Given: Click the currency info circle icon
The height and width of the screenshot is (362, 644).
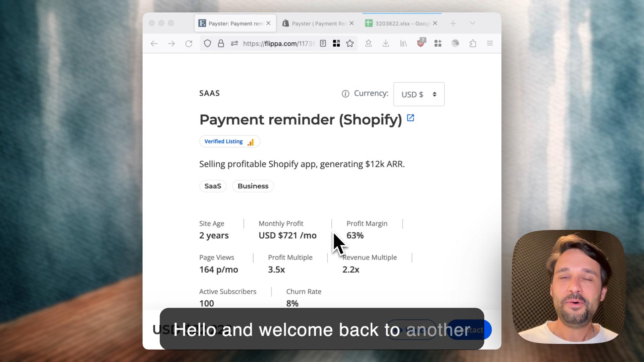Looking at the screenshot, I should (x=345, y=94).
